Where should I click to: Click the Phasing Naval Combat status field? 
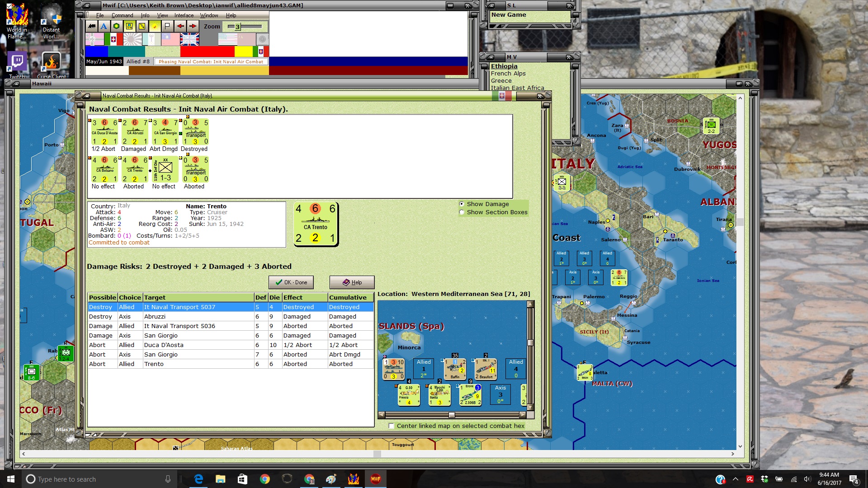point(211,62)
